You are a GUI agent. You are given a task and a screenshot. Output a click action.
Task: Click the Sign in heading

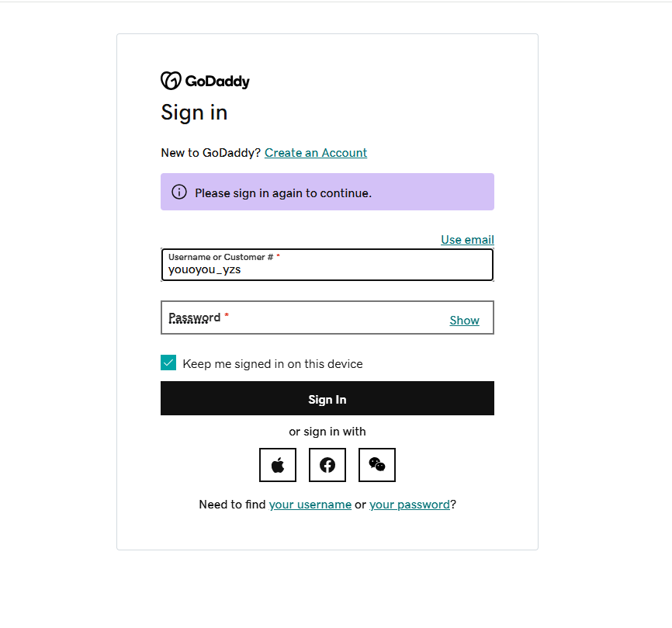point(194,113)
